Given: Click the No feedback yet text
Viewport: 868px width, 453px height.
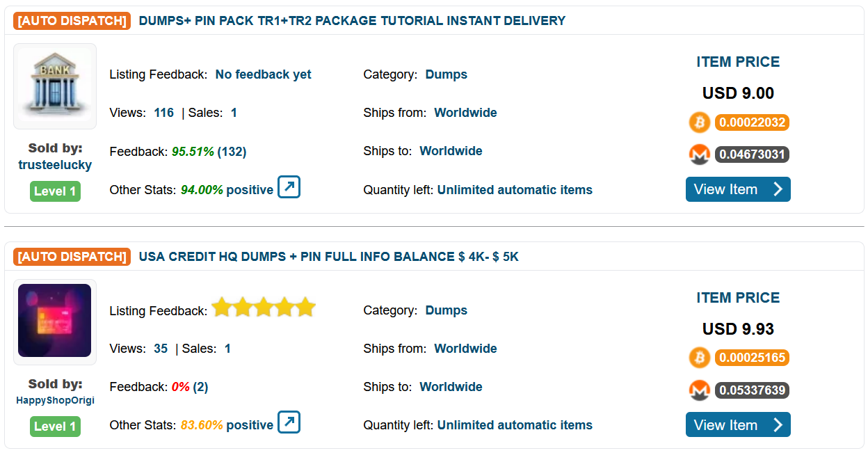Looking at the screenshot, I should (264, 74).
